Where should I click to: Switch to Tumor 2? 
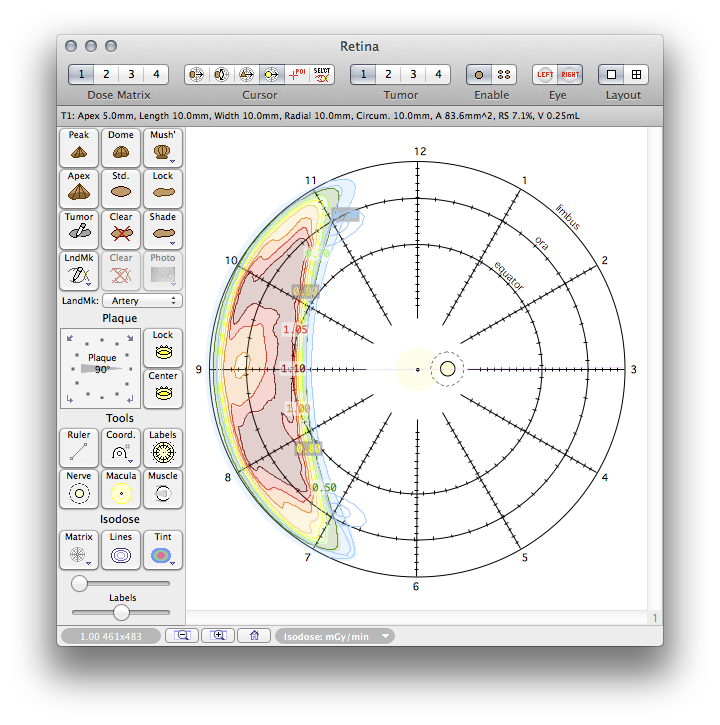coord(388,74)
